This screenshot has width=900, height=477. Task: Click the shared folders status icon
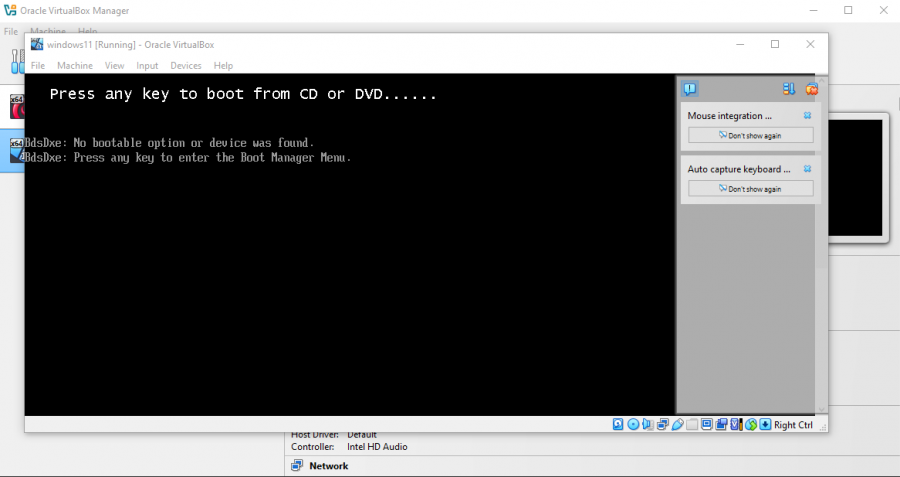point(692,424)
